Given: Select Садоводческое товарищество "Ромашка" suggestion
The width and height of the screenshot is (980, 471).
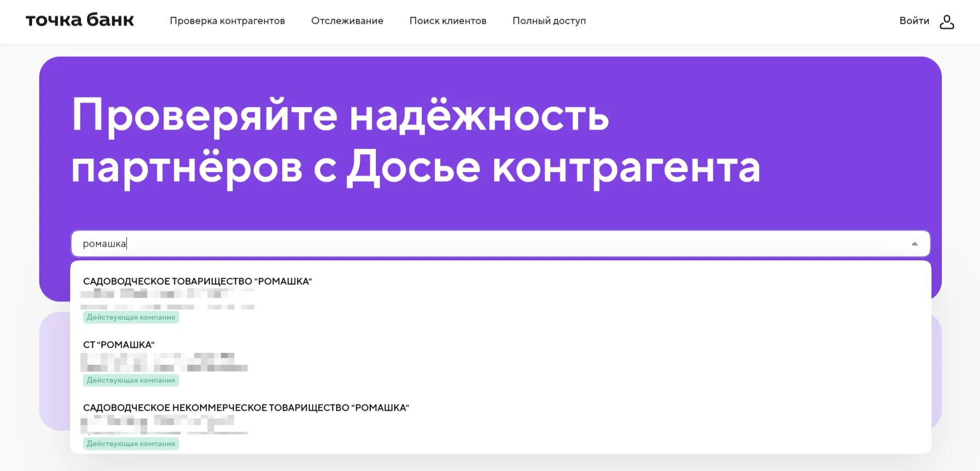Looking at the screenshot, I should pyautogui.click(x=198, y=281).
